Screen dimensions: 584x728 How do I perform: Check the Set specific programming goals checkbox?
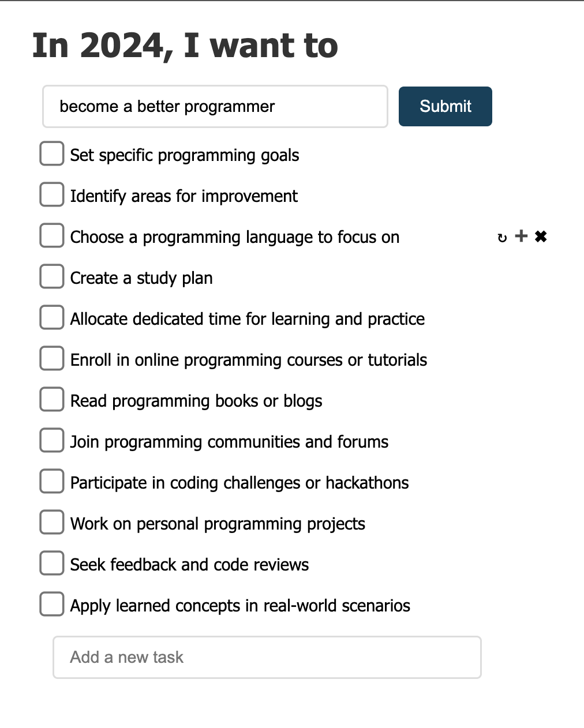coord(51,153)
